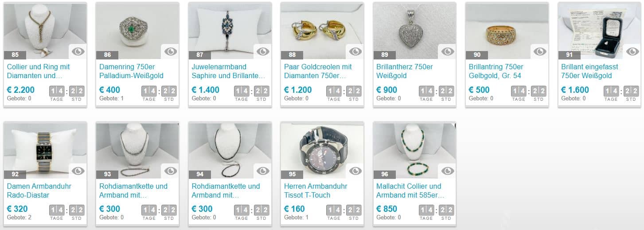Watch the Tissot T-Touch lot 95 via its eye icon
Screen dimensions: 644x230
(355, 171)
